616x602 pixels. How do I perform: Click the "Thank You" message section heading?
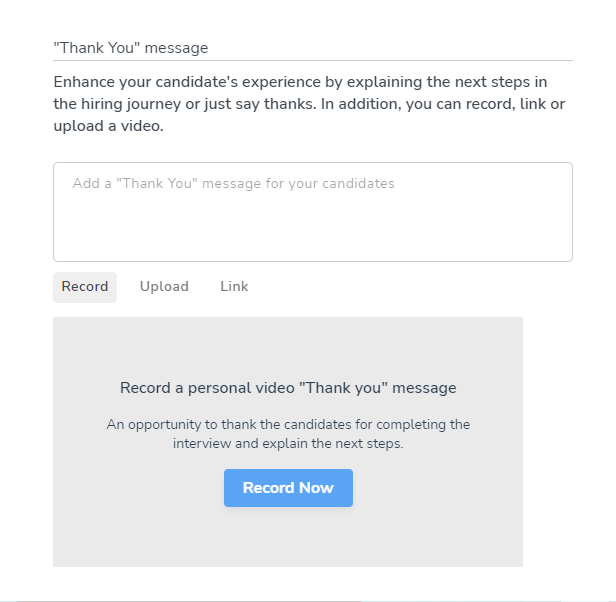pyautogui.click(x=131, y=48)
